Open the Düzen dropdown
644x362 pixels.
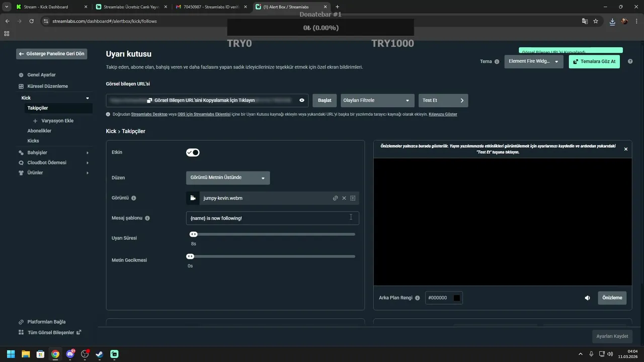coord(228,177)
